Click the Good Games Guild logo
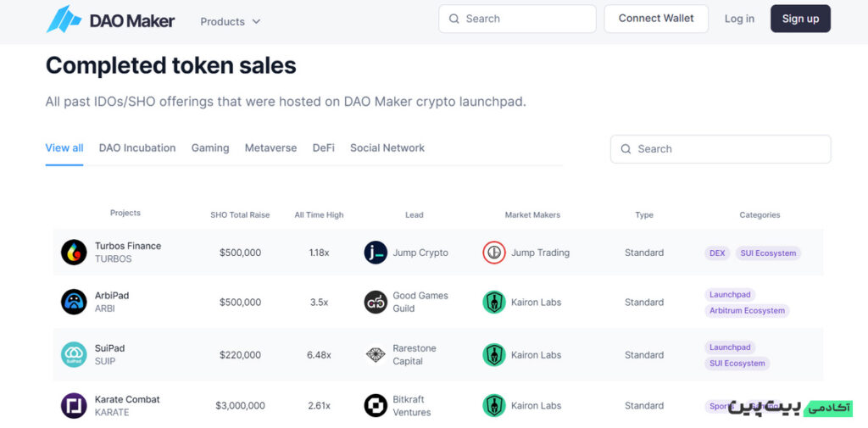868x428 pixels. 376,302
